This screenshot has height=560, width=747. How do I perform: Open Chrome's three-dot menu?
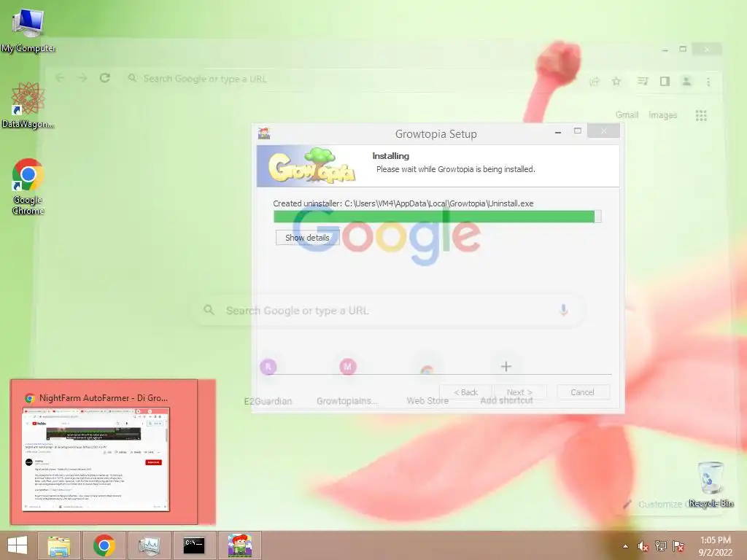tap(708, 82)
